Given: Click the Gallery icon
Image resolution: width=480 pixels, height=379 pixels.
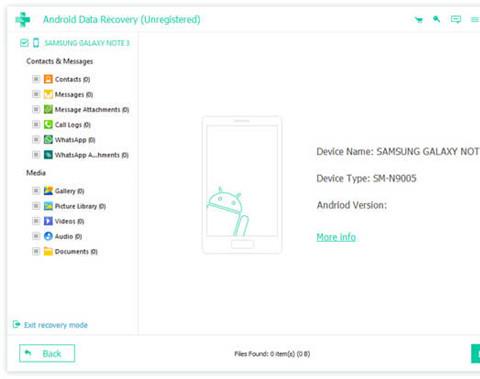Looking at the screenshot, I should click(x=48, y=191).
